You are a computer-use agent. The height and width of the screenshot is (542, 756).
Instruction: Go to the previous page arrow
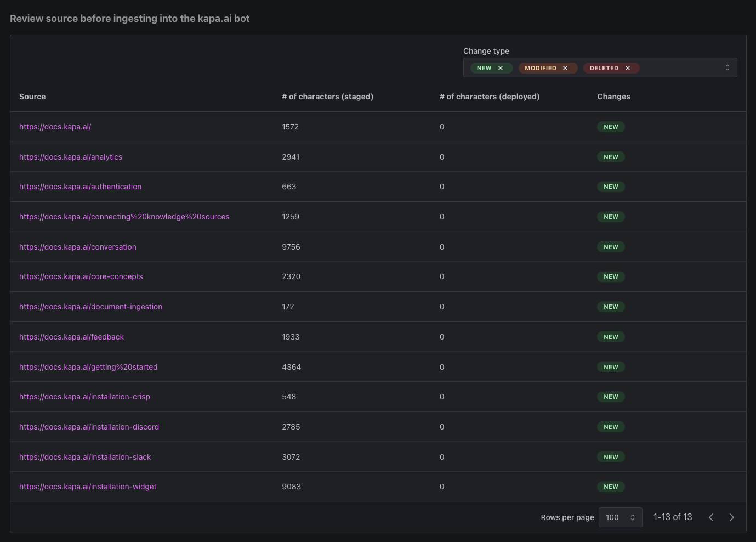coord(711,517)
